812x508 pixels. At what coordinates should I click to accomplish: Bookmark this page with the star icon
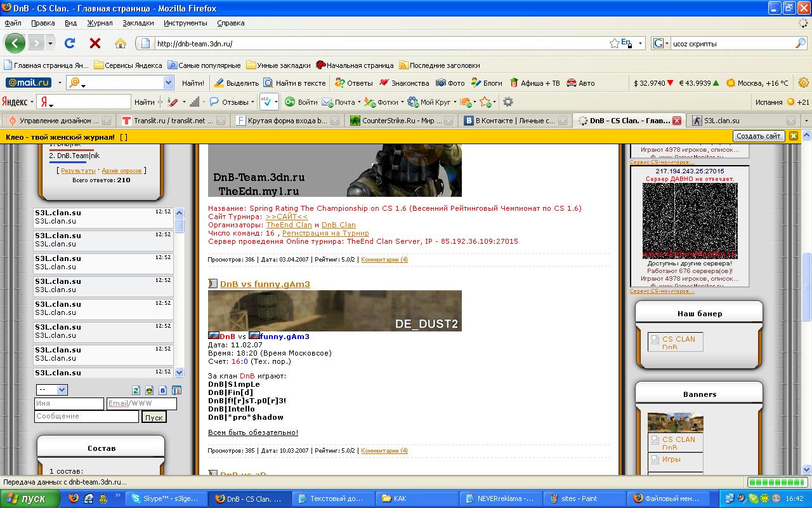coord(614,43)
